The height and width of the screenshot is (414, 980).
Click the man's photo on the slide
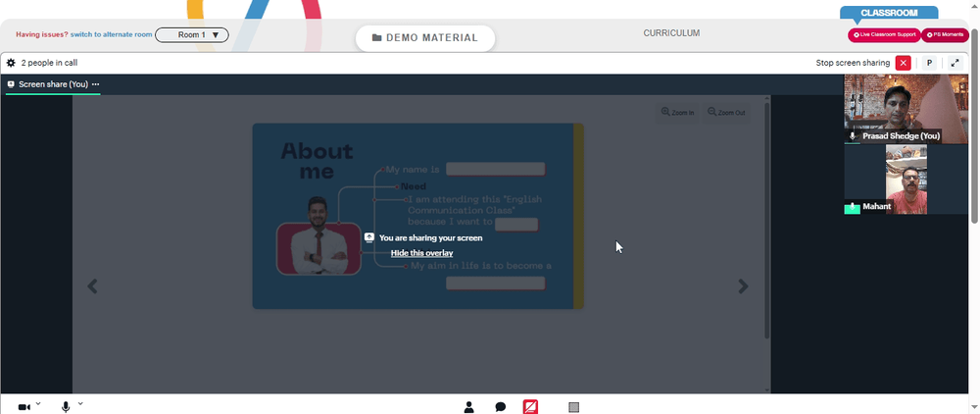point(318,237)
